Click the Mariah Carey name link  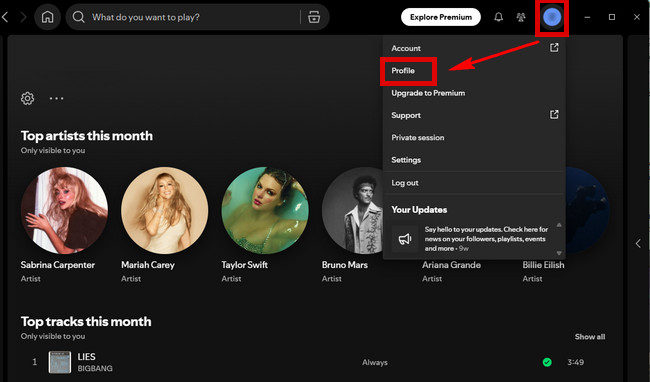click(148, 265)
